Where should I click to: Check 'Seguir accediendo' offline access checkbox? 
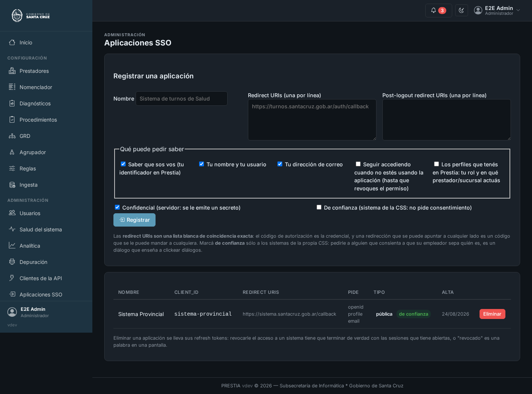pyautogui.click(x=358, y=164)
